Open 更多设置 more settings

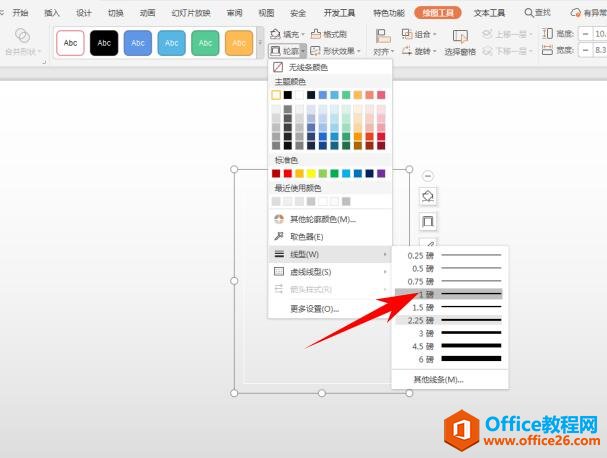click(314, 309)
